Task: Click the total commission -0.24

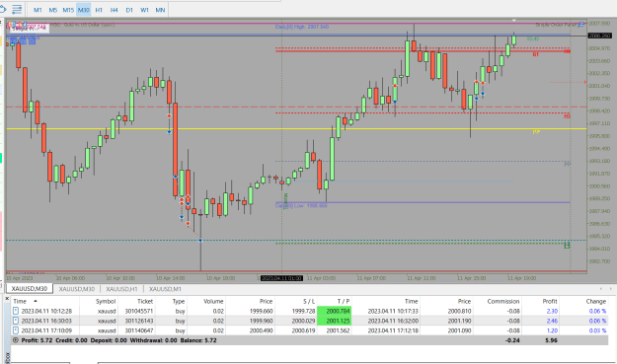Action: point(512,340)
